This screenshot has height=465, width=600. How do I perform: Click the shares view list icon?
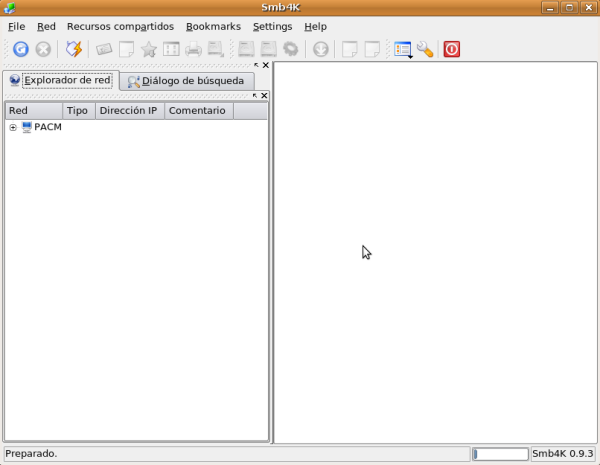[x=403, y=49]
